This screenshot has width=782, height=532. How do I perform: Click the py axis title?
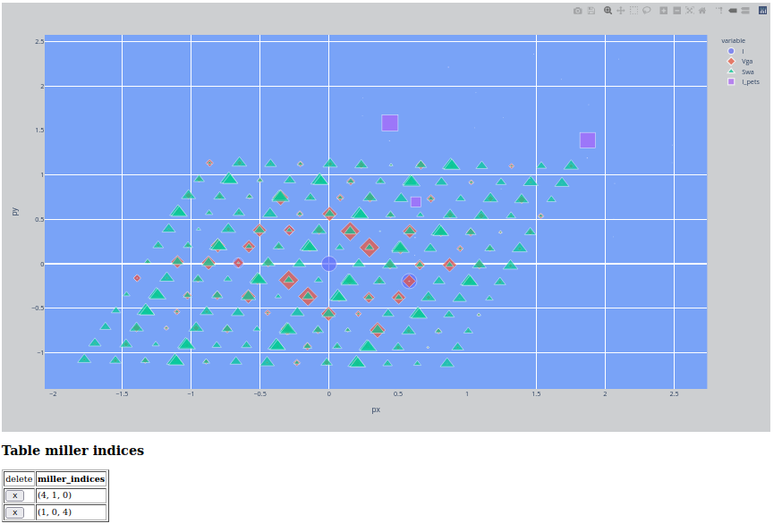(x=15, y=211)
